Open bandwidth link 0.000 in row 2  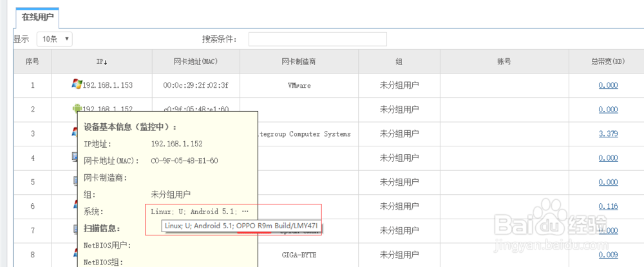pos(608,110)
